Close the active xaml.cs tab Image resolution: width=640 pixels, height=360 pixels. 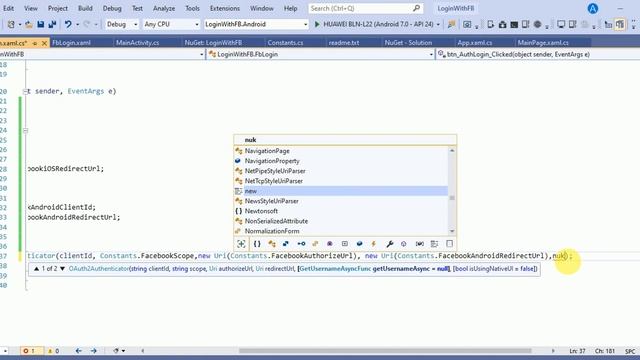(44, 43)
